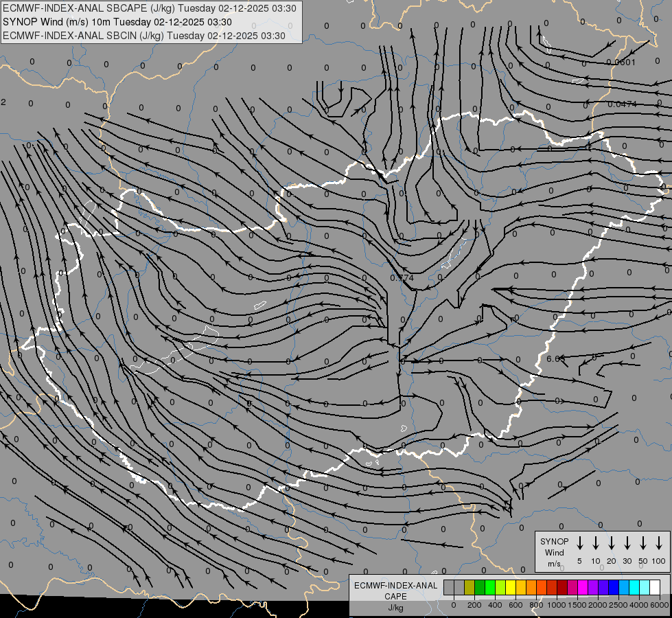672x618 pixels.
Task: Click the CAPE legend label
Action: pos(395,597)
